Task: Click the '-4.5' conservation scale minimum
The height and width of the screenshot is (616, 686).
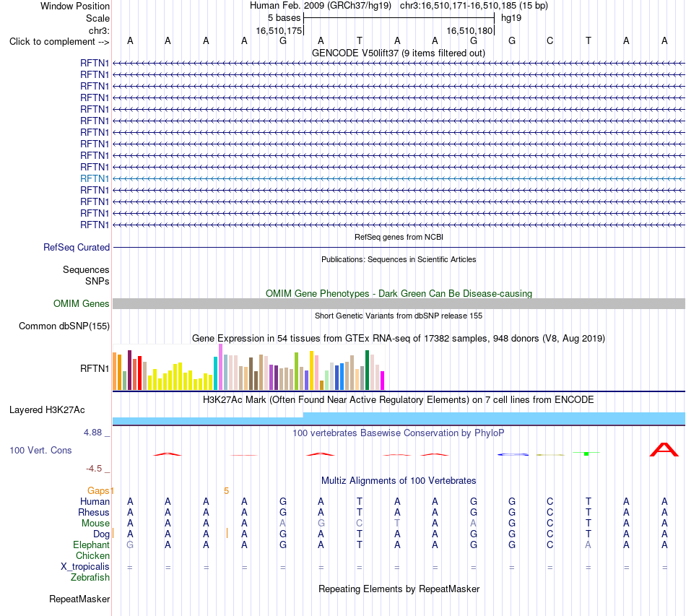Action: 94,469
